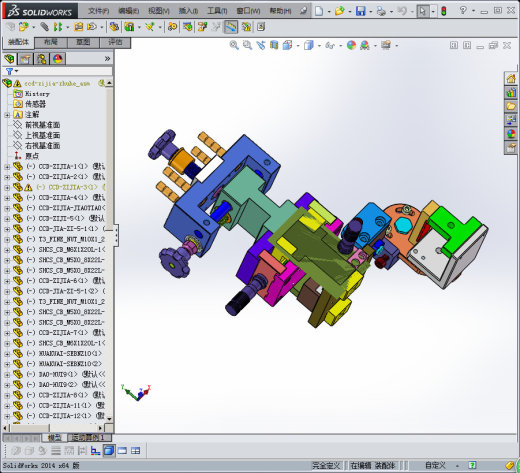The image size is (520, 473).
Task: Open the home icon in right task pane
Action: coord(511,79)
